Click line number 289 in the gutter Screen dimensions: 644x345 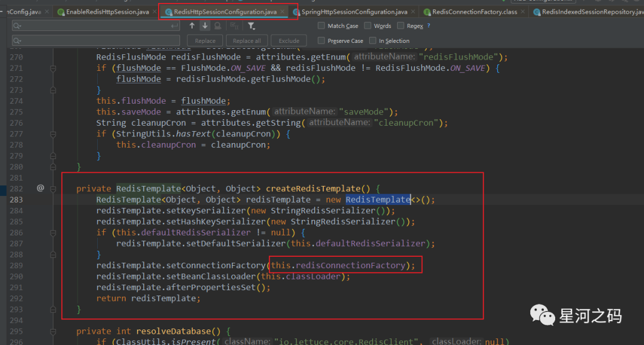pos(17,265)
